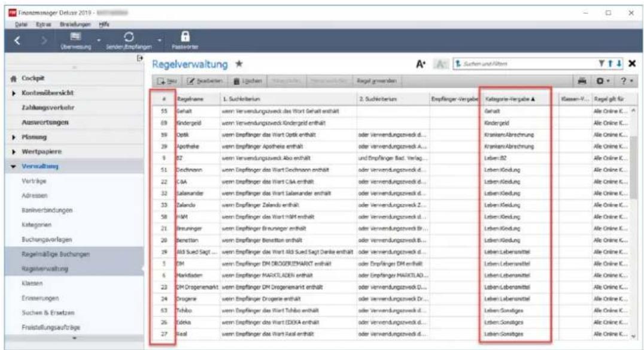This screenshot has width=644, height=350.
Task: Sort by the 1. Suchkriterium column header
Action: pyautogui.click(x=288, y=99)
